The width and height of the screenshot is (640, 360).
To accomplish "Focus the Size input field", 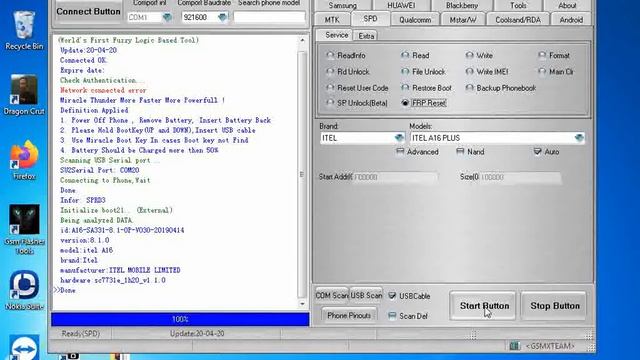I will coord(520,177).
